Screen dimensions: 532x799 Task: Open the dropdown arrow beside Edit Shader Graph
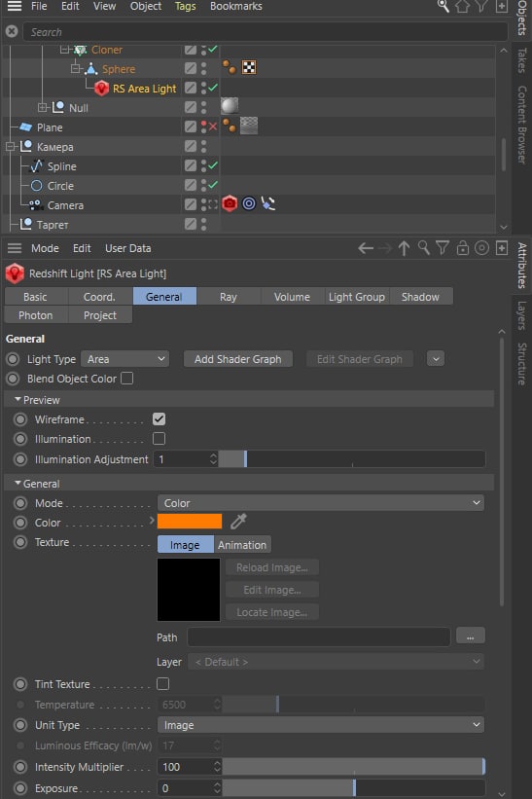pyautogui.click(x=436, y=359)
